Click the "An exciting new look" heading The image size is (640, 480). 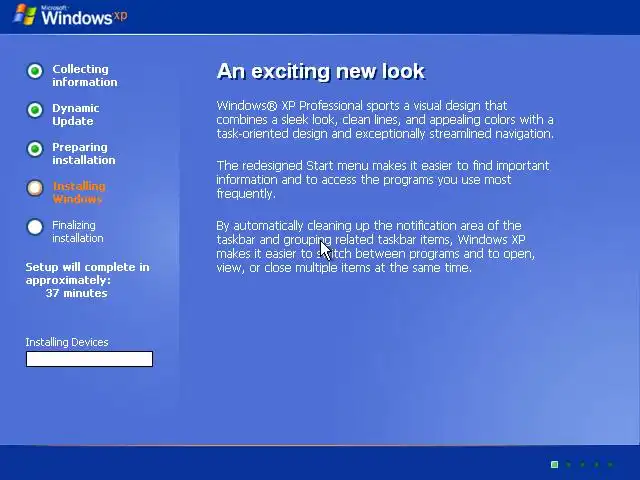pos(321,71)
